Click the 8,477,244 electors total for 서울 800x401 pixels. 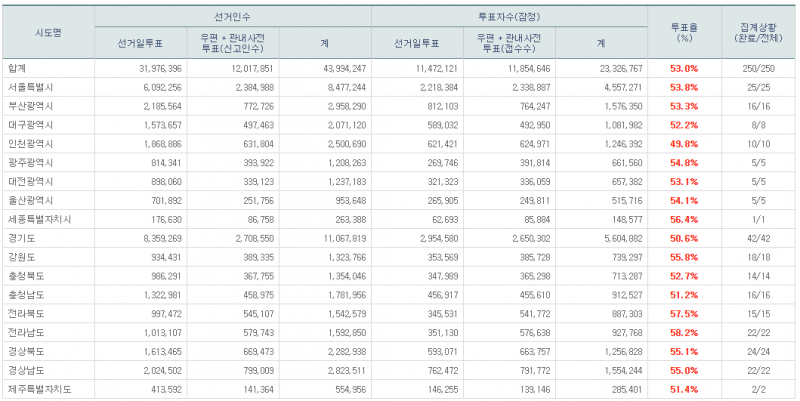346,87
